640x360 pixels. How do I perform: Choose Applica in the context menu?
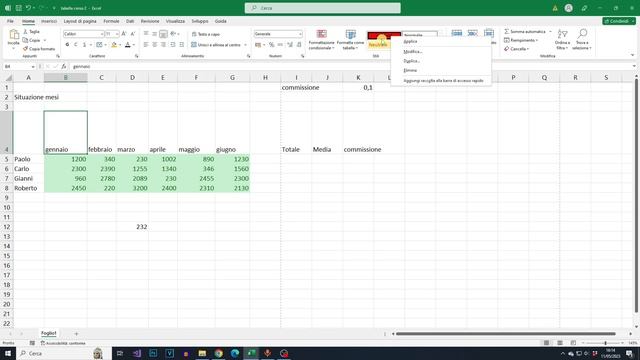[410, 42]
